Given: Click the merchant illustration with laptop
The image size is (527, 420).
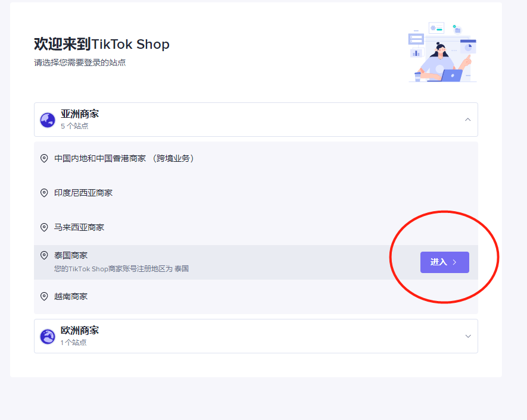Looking at the screenshot, I should pyautogui.click(x=442, y=52).
